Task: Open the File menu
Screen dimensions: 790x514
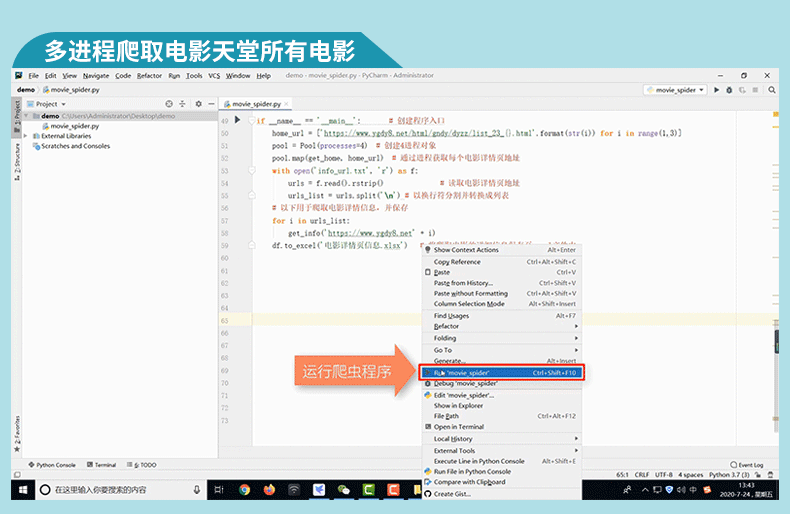Action: pyautogui.click(x=33, y=76)
